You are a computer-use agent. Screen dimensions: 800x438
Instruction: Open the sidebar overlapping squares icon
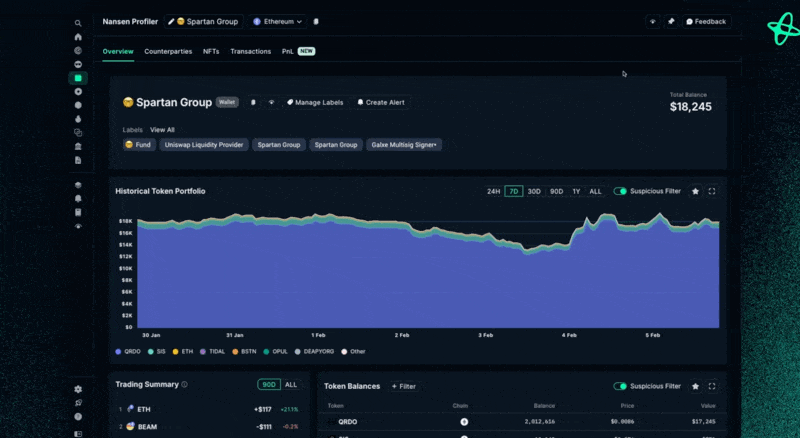pos(78,133)
